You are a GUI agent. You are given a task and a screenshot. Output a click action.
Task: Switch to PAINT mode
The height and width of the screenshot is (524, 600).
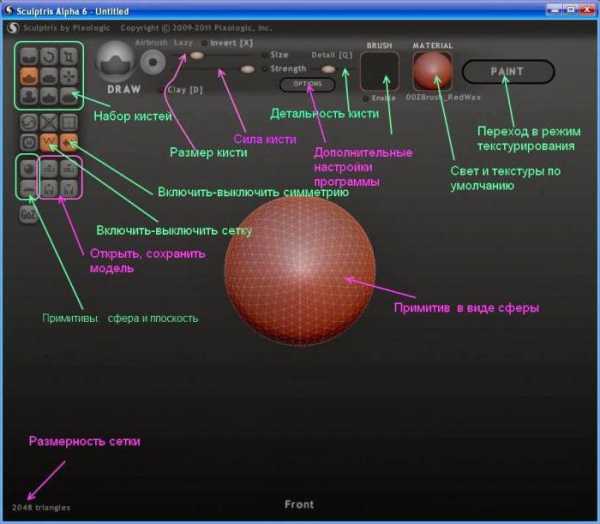508,72
